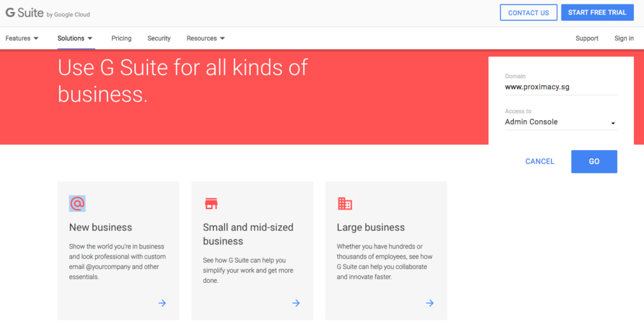
Task: Click the G Suite by Google Cloud logo
Action: point(48,13)
